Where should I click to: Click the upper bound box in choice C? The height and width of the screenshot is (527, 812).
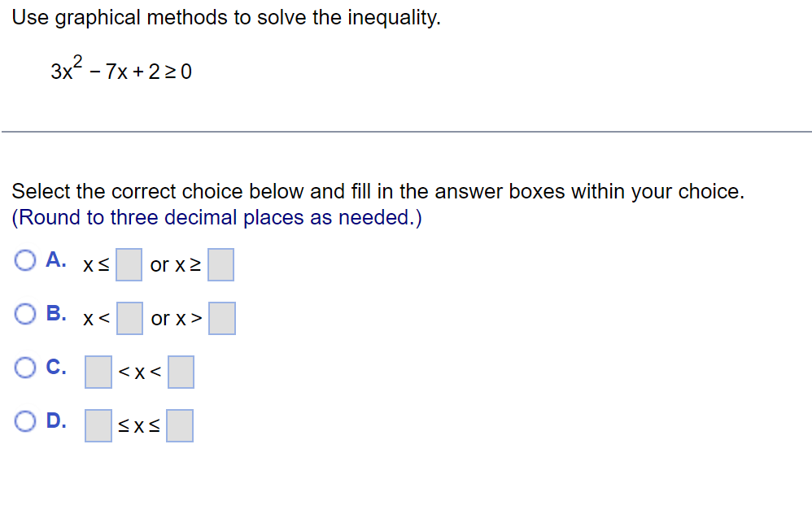click(x=181, y=371)
